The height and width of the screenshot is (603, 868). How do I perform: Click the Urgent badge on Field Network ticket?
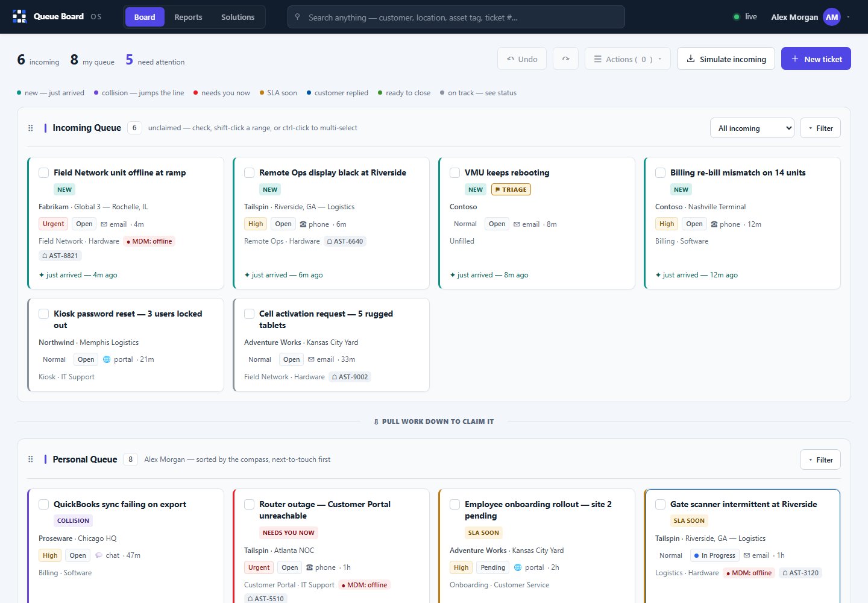tap(53, 224)
